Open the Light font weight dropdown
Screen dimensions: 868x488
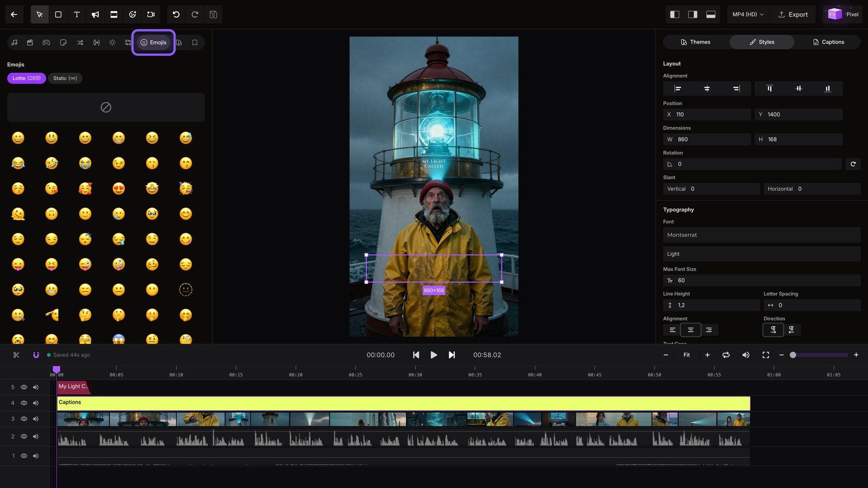click(x=762, y=254)
